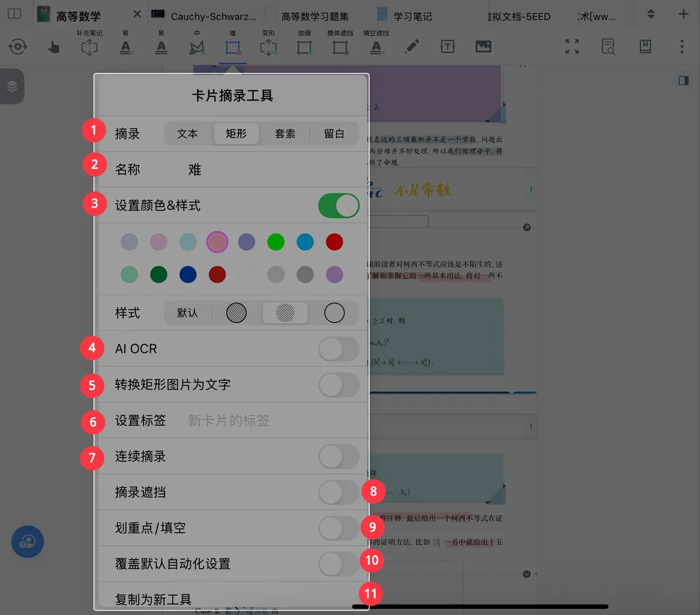Pick the lavender swatch at end of second row
This screenshot has height=615, width=700.
pos(334,274)
